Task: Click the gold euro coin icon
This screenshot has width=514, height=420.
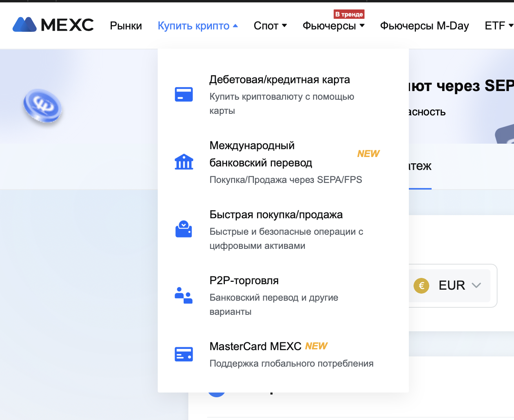Action: point(421,285)
